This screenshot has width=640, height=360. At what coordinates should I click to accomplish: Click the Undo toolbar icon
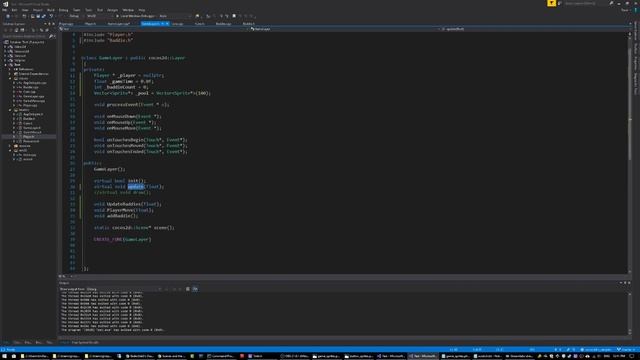(x=51, y=16)
